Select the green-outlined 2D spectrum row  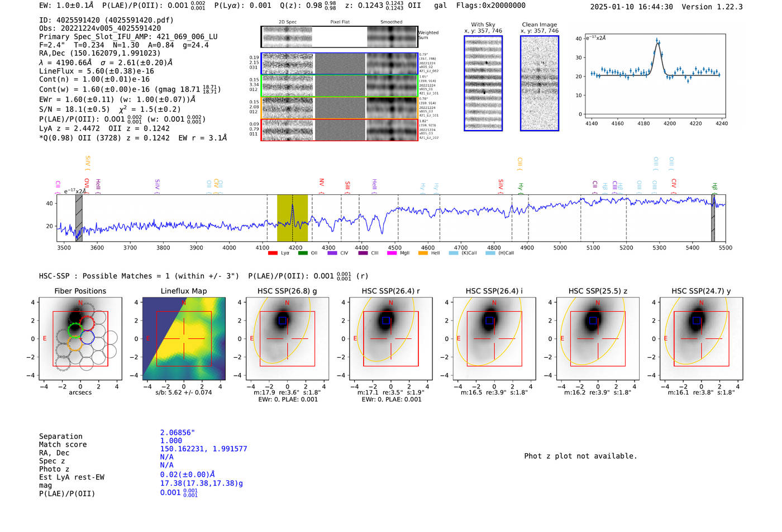339,86
